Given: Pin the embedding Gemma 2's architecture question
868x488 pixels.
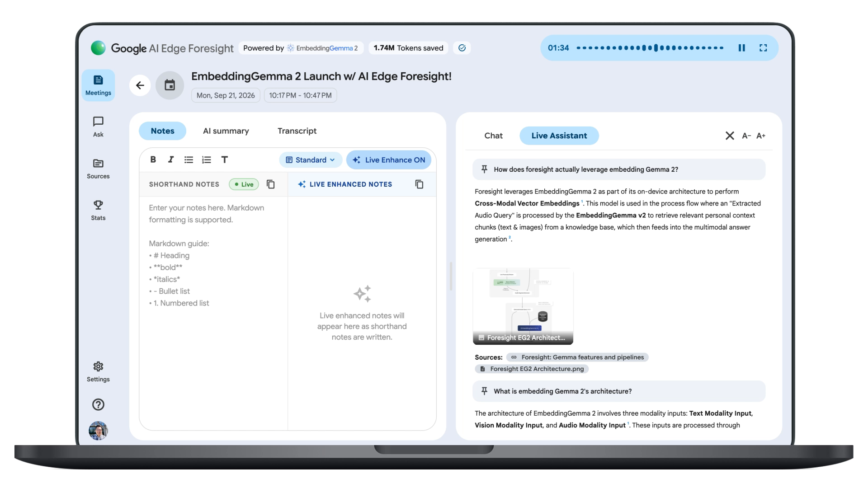Looking at the screenshot, I should 484,391.
